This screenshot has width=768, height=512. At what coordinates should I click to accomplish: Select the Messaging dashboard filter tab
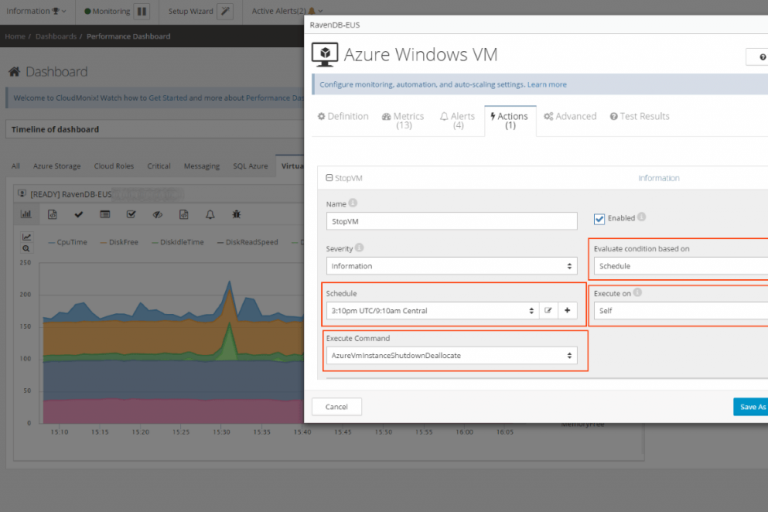coord(202,166)
